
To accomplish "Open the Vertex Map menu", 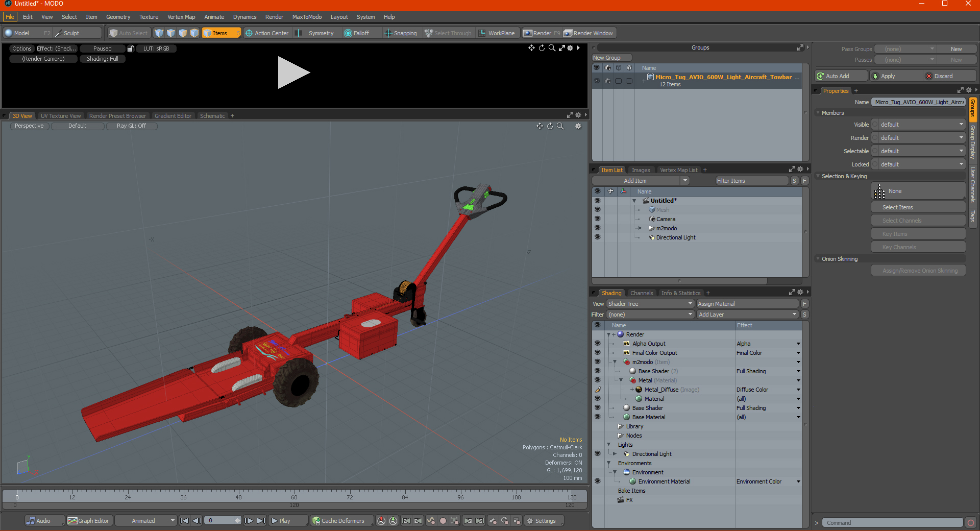I will [x=181, y=17].
